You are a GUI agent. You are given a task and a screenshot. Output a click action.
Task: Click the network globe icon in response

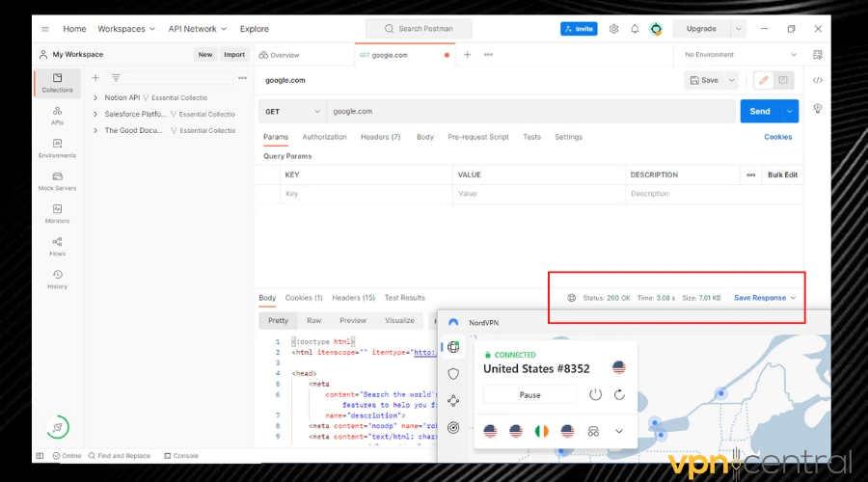click(x=571, y=298)
